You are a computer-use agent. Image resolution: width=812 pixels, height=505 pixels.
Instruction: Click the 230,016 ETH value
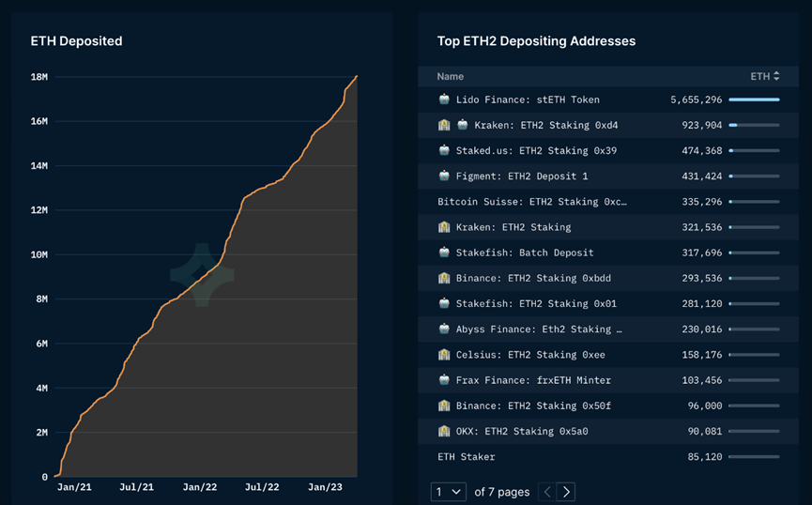(701, 329)
